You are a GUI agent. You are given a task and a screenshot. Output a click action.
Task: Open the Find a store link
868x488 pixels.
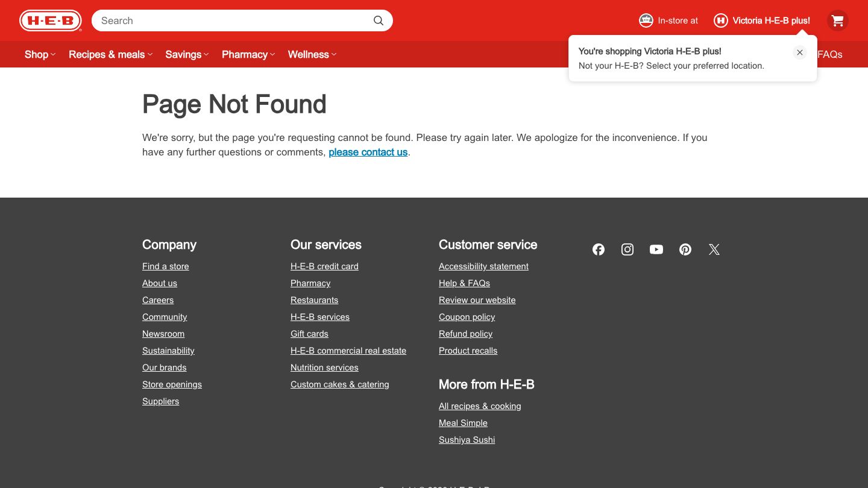point(166,266)
